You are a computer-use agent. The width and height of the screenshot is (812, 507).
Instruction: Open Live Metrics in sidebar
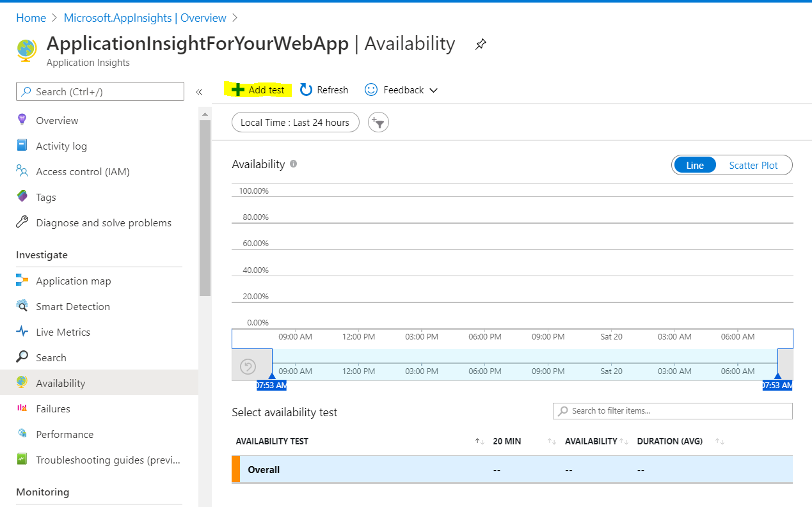tap(63, 332)
